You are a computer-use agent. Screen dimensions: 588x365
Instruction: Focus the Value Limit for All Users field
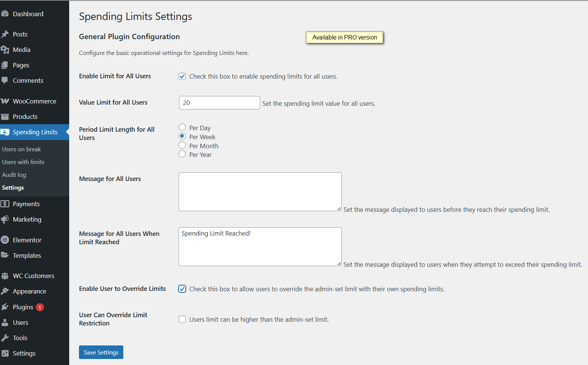[x=219, y=103]
